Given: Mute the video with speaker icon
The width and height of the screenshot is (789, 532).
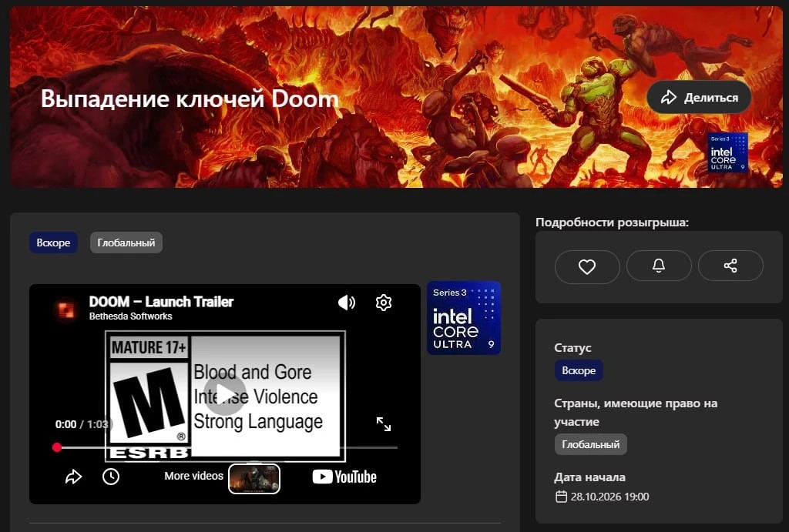Looking at the screenshot, I should click(347, 303).
